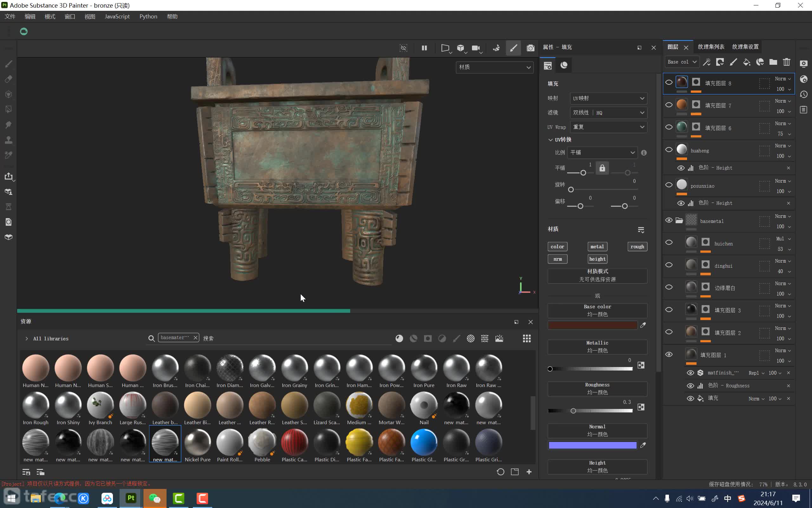Select the Polygon fill tool
Viewport: 812px width, 508px height.
coord(9,109)
